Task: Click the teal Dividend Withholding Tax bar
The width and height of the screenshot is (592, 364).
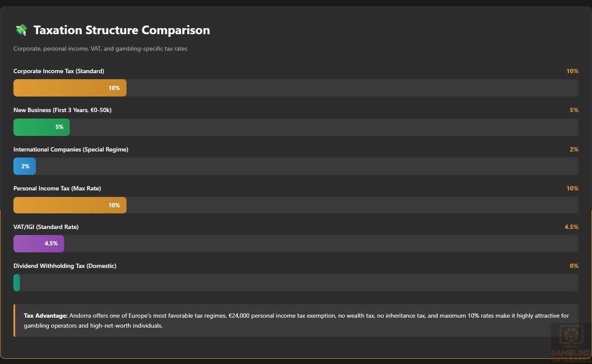Action: point(17,283)
